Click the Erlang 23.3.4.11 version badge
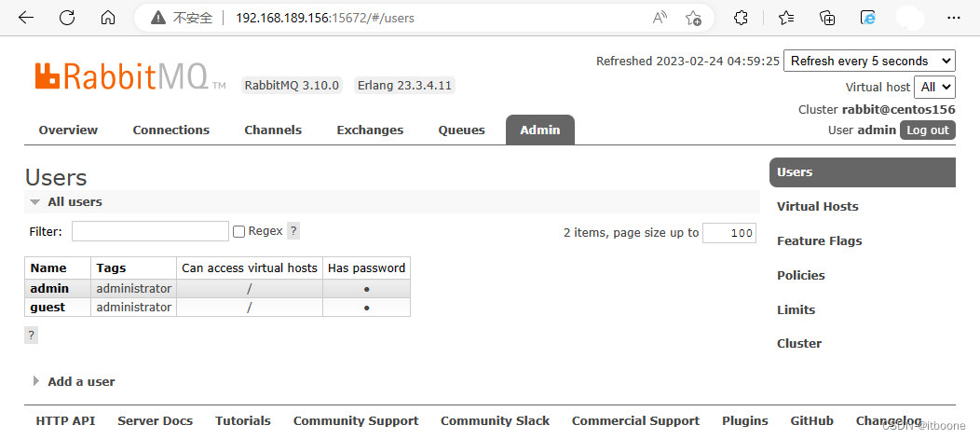980x439 pixels. [x=404, y=85]
